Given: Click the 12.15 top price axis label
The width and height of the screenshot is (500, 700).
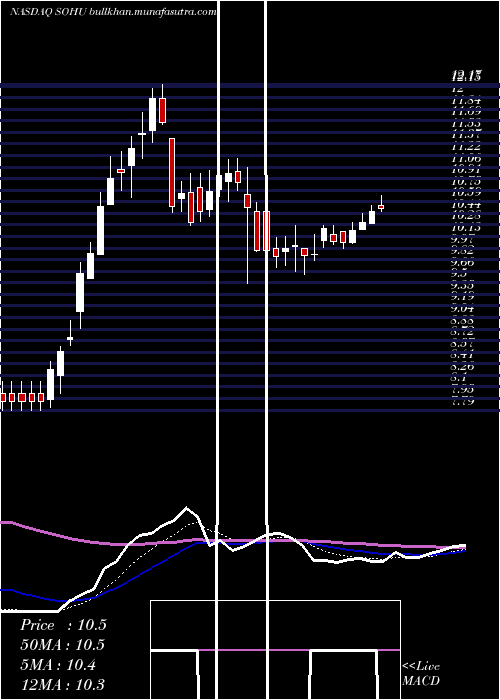Looking at the screenshot, I should 466,76.
